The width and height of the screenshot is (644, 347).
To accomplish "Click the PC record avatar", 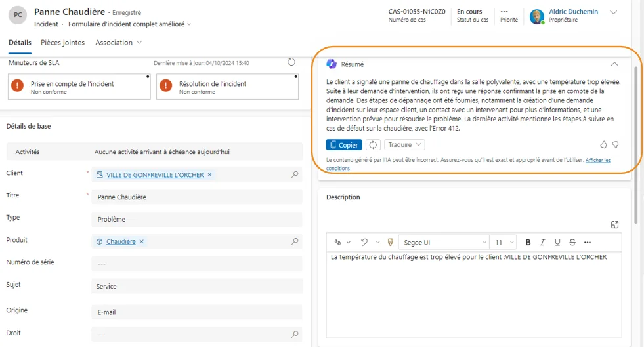I will 18,15.
